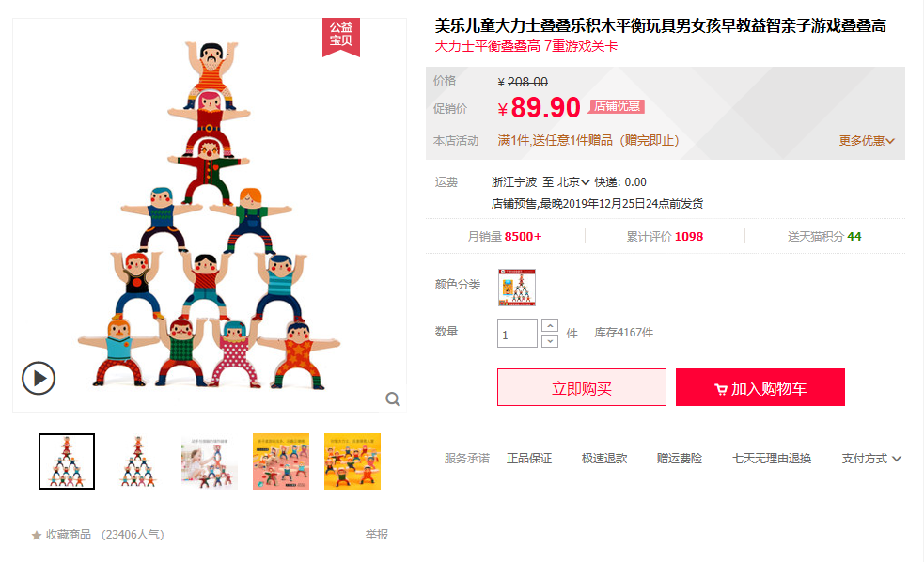Click 加入购物车 add to cart button
This screenshot has width=924, height=562.
coord(760,387)
